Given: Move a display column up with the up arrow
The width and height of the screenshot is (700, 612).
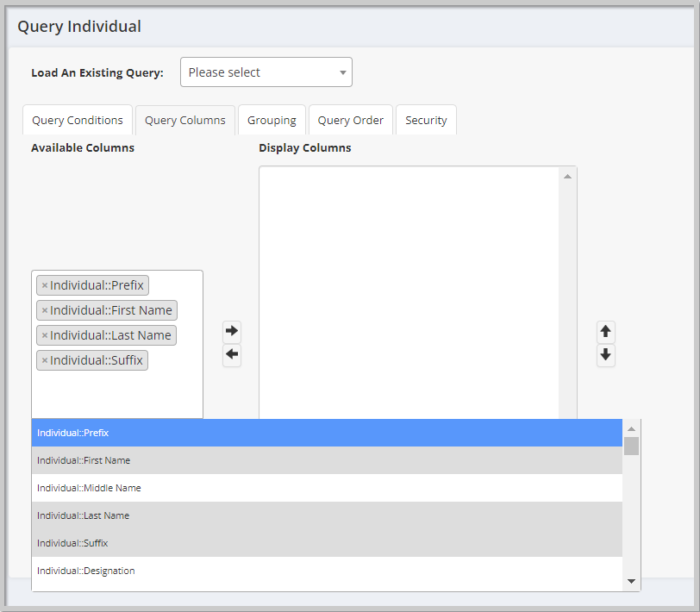Looking at the screenshot, I should coord(605,331).
